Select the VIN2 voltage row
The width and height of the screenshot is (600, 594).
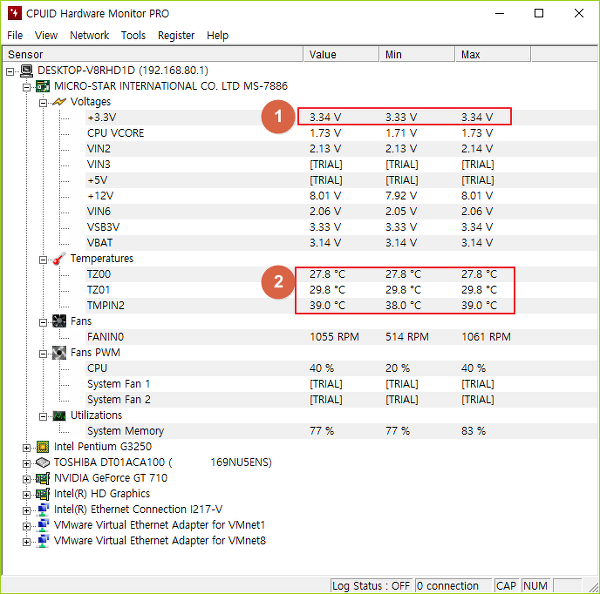pos(341,149)
